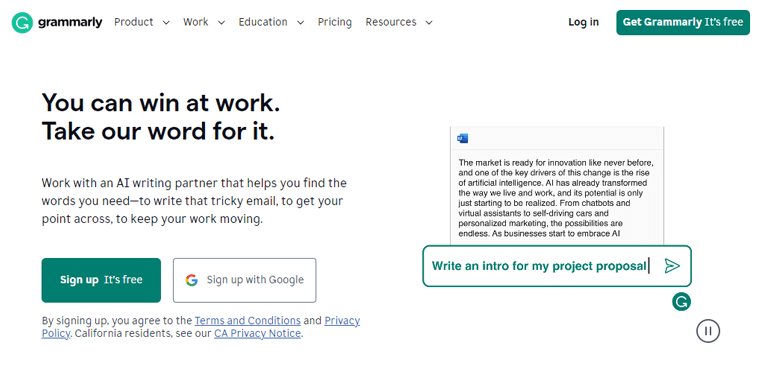This screenshot has width=760, height=372.
Task: Click the line 'Take our word for it.'
Action: [158, 131]
